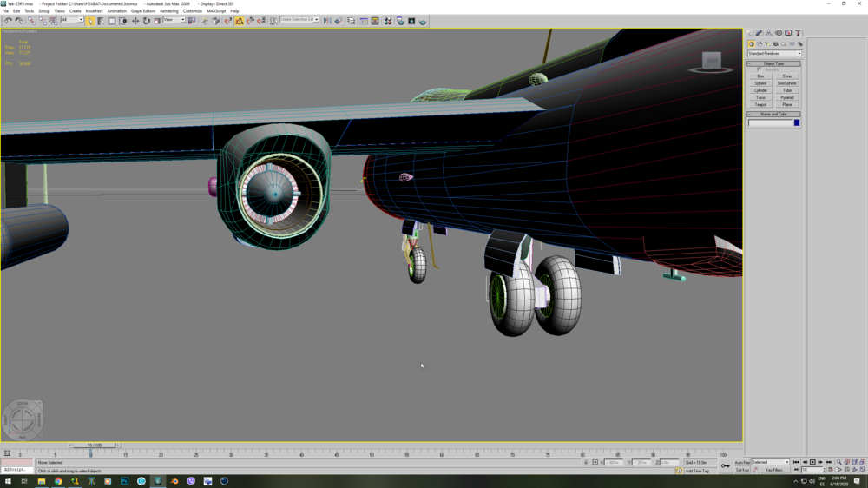Toggle the Set Key mode button
Image resolution: width=868 pixels, height=488 pixels.
(742, 470)
